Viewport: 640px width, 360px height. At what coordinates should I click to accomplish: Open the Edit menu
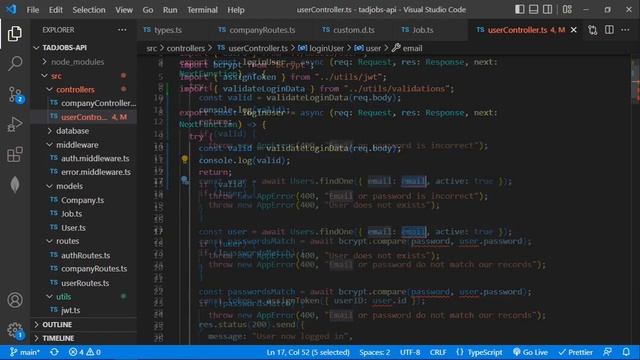56,10
